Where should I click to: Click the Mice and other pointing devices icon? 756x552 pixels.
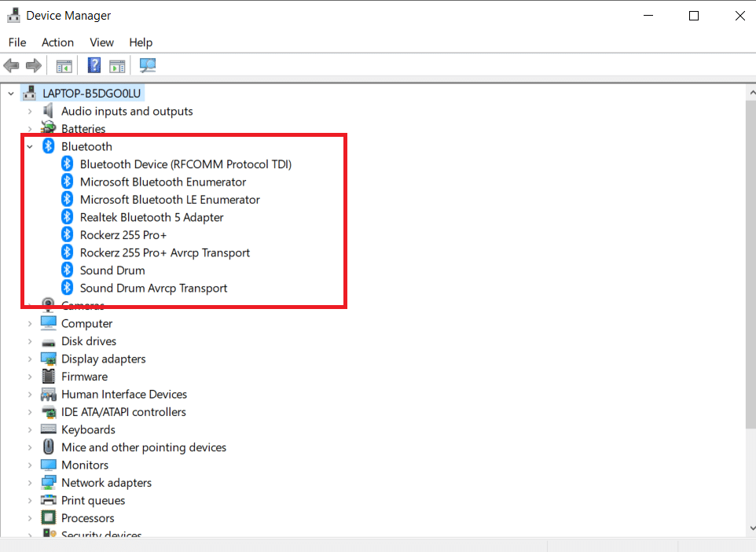(x=48, y=447)
